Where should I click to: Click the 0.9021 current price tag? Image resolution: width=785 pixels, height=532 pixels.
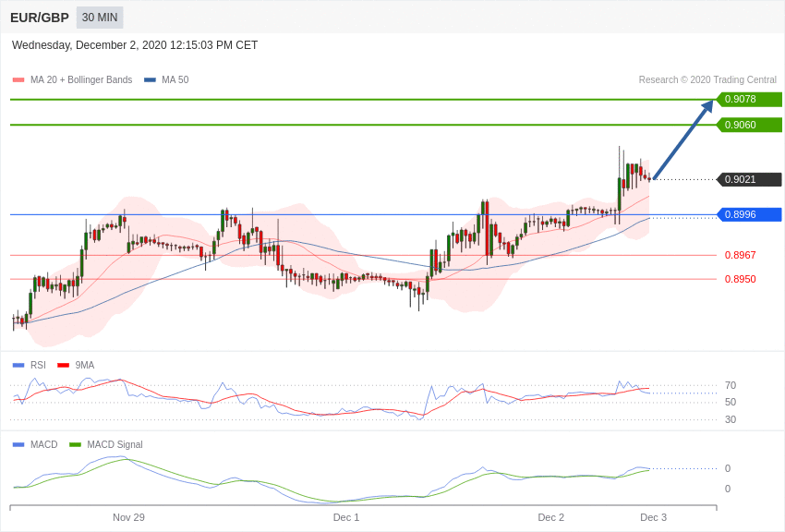749,179
